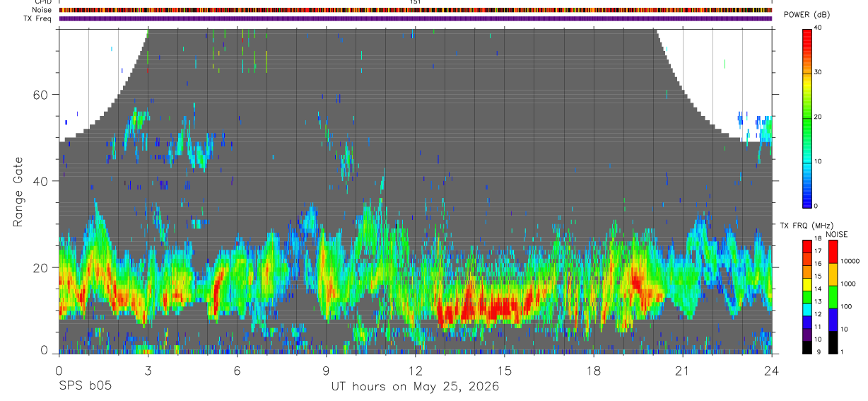Viewport: 868px width, 401px height.
Task: Click the 3 UT hour tick label
Action: click(x=148, y=371)
